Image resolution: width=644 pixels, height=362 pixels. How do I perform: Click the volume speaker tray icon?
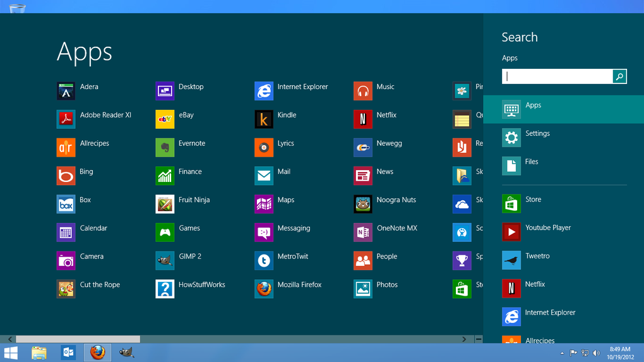(x=597, y=353)
